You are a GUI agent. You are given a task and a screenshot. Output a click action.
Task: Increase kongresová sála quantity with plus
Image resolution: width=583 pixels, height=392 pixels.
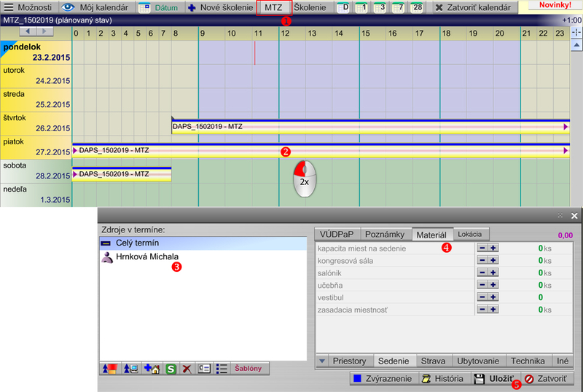click(493, 261)
